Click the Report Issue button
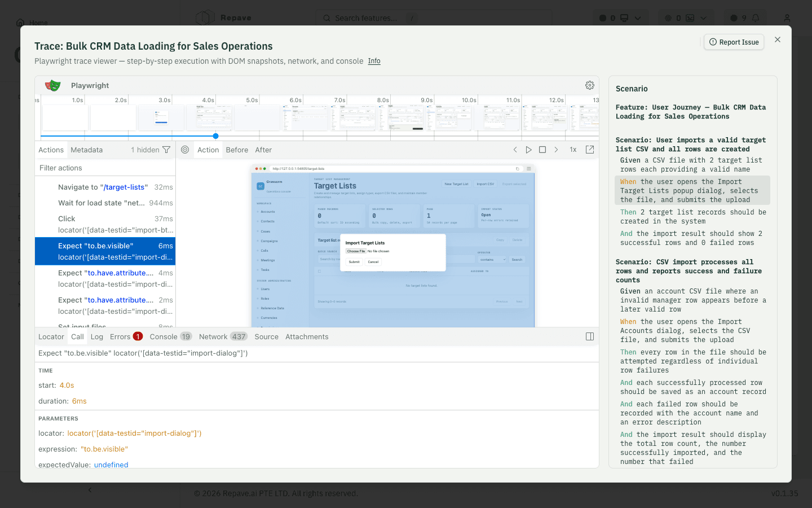Screen dimensions: 812x508 pyautogui.click(x=734, y=42)
